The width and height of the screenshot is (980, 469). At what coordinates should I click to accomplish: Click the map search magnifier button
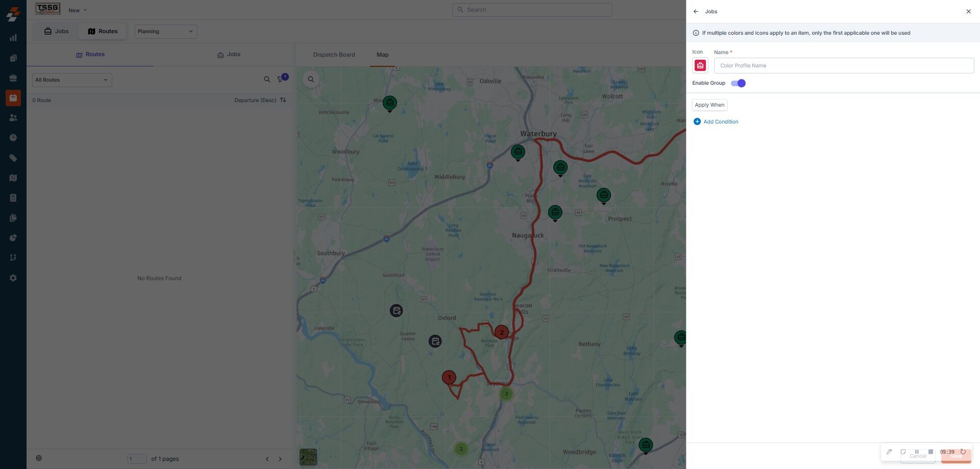311,79
